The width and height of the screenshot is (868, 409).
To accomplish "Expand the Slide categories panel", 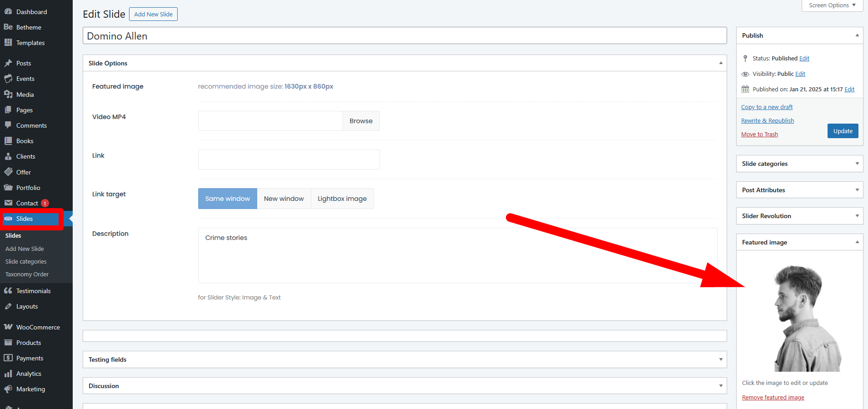I will (857, 164).
